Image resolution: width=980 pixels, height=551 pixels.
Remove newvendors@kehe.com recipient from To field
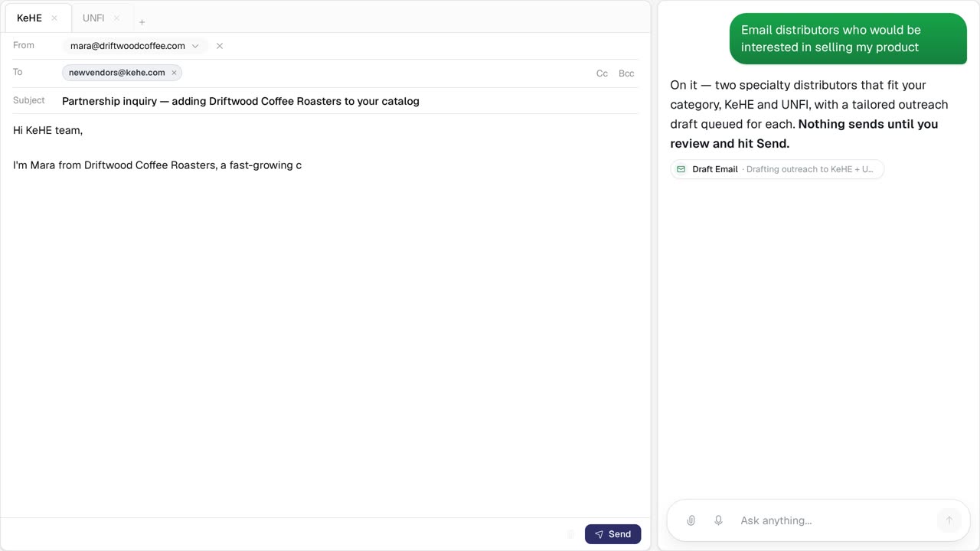(174, 73)
